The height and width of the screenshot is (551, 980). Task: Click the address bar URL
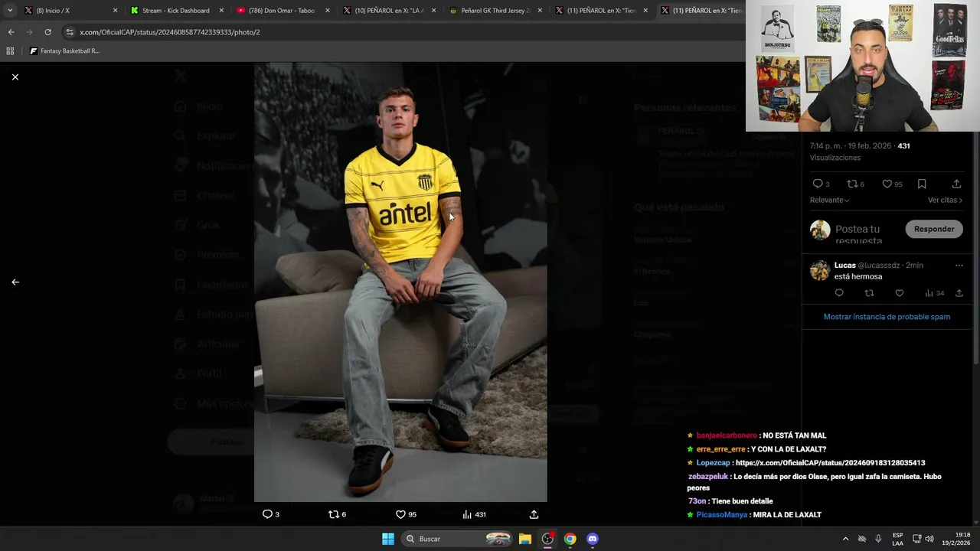click(170, 32)
